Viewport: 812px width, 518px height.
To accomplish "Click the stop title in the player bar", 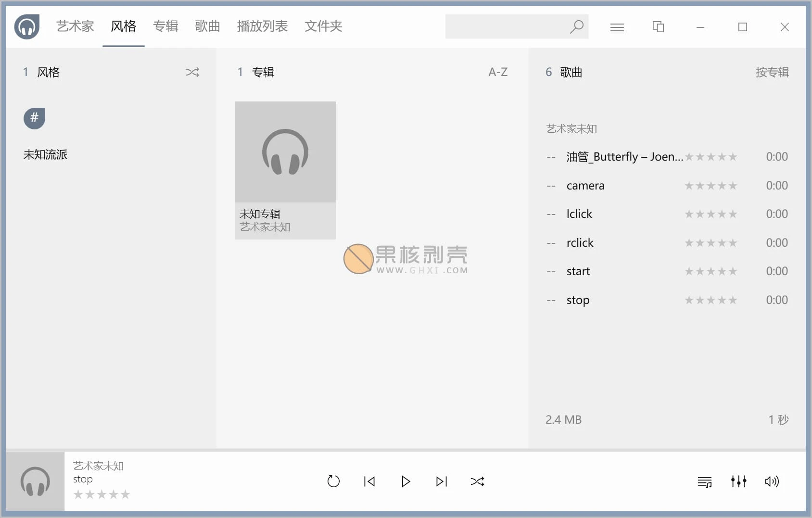I will [x=83, y=480].
